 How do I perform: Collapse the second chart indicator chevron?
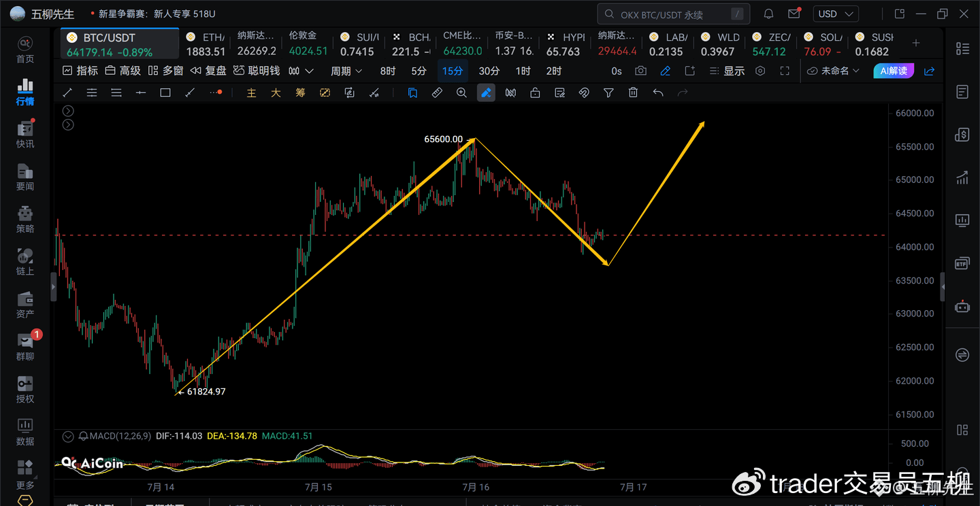[68, 124]
